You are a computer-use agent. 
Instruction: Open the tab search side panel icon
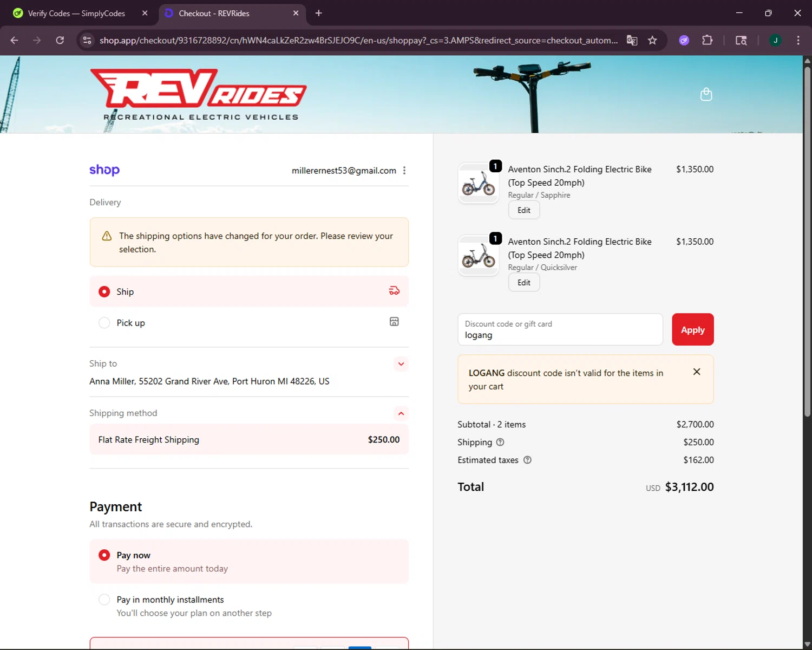coord(741,40)
